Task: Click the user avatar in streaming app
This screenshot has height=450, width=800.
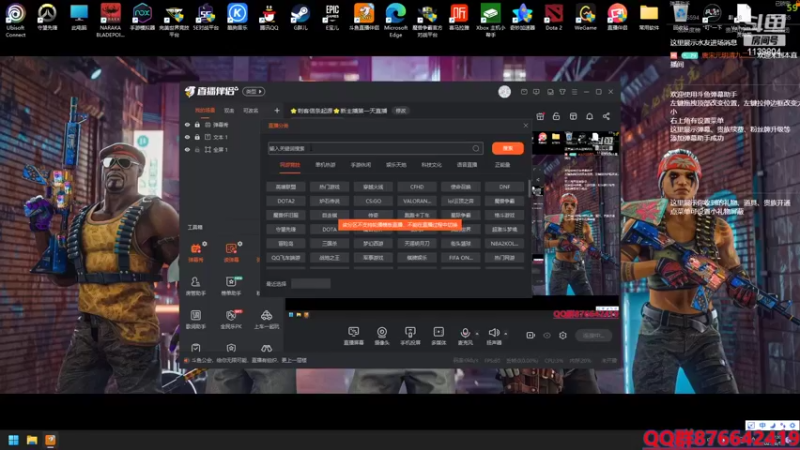Action: (504, 91)
